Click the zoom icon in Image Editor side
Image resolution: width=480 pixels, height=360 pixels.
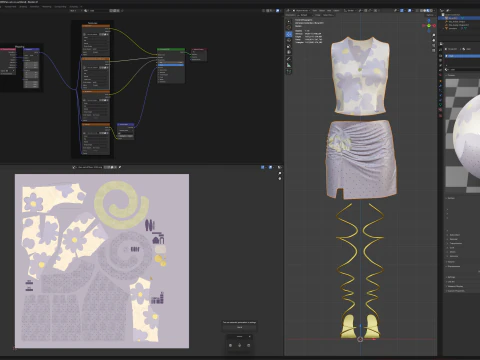(280, 173)
